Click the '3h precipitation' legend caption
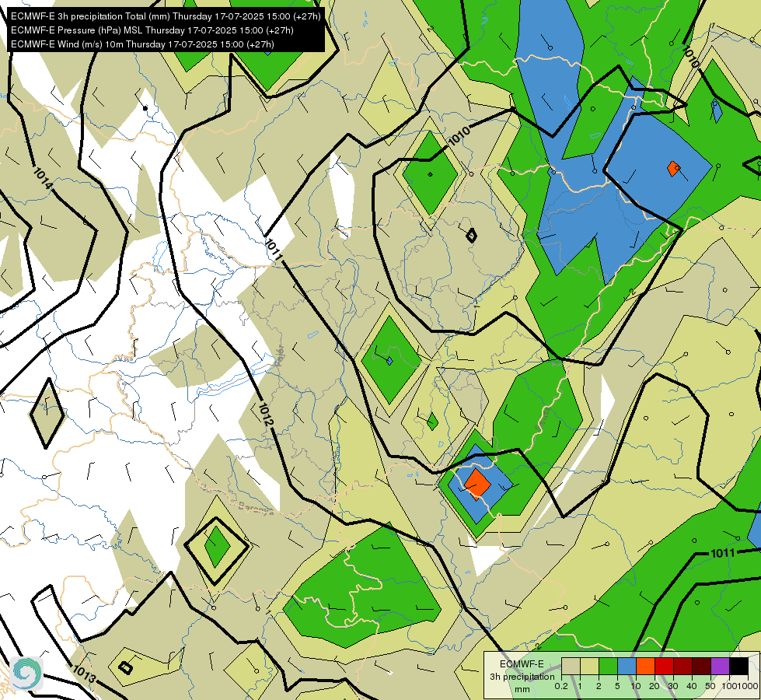 [522, 677]
